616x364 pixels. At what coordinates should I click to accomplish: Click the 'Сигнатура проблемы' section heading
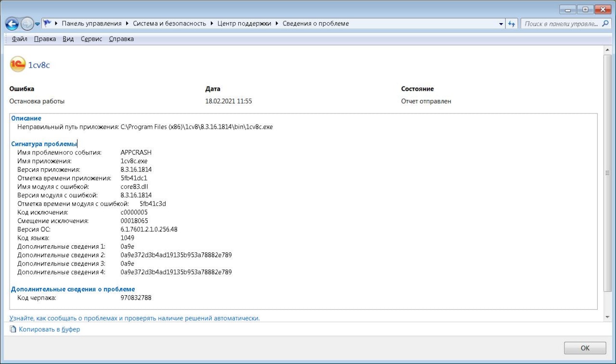(x=44, y=144)
